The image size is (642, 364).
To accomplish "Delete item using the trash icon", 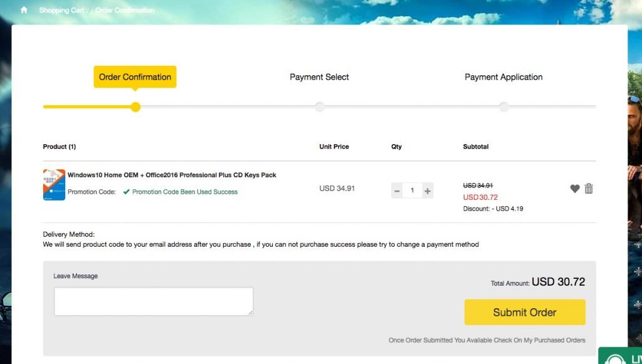I will click(589, 189).
